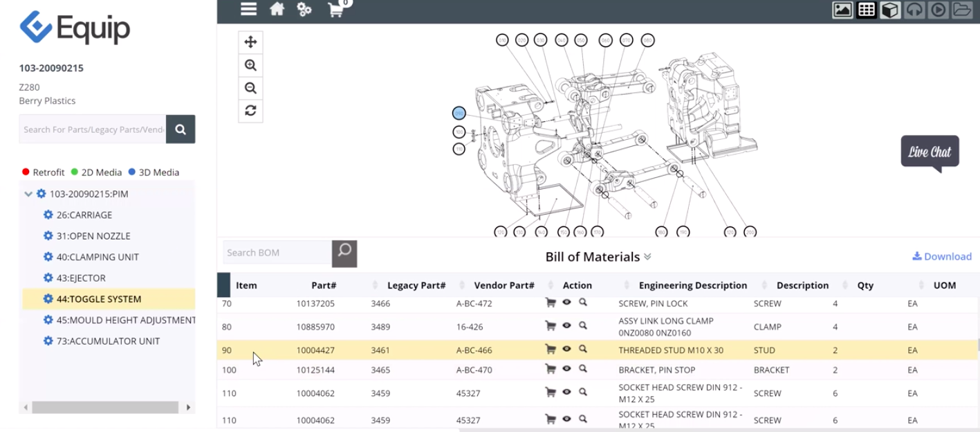Collapse the Bill of Materials chevron
The image size is (980, 432).
point(647,257)
